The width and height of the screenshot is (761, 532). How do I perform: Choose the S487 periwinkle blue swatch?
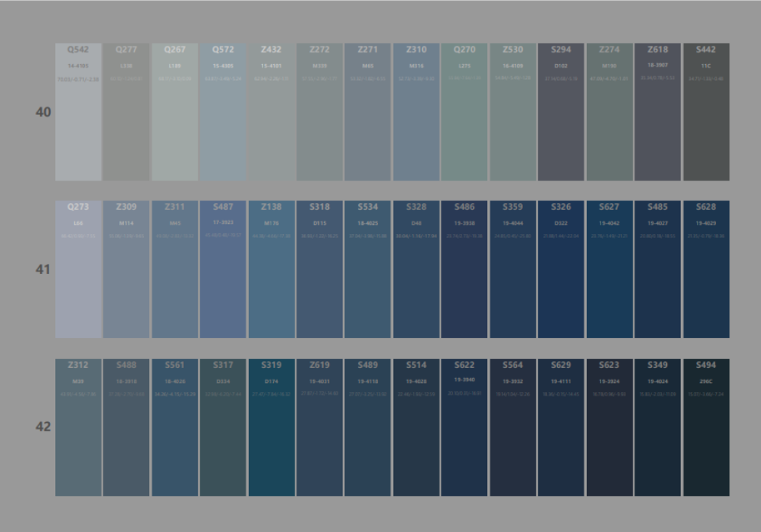pos(223,269)
